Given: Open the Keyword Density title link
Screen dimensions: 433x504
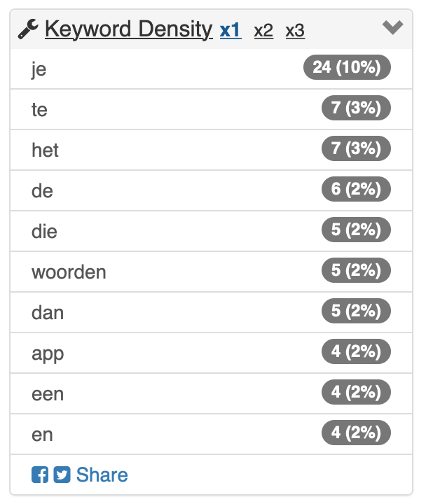Looking at the screenshot, I should point(129,29).
